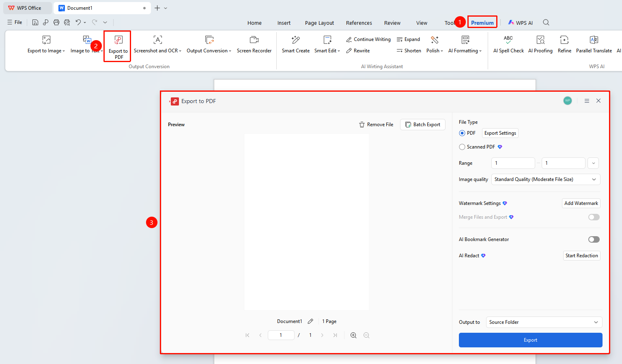Run AI Proofing on document
The image size is (622, 364).
(x=540, y=45)
